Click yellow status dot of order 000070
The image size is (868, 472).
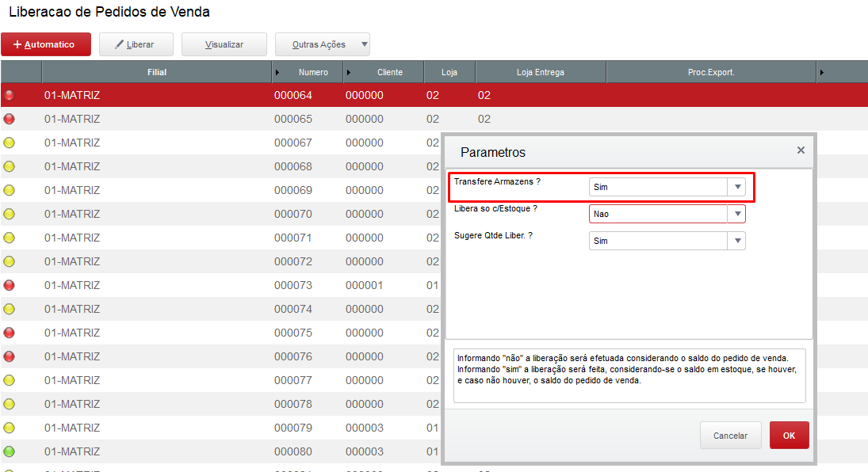10,214
